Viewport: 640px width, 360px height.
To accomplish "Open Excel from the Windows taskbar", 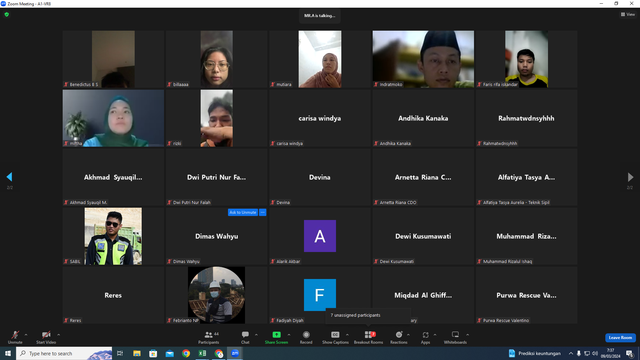I will coord(202,353).
